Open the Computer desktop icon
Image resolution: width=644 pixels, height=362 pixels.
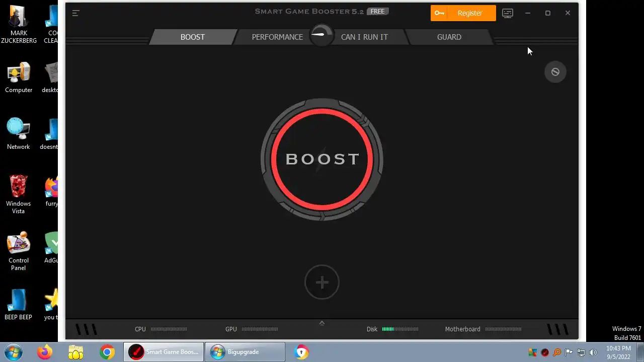point(19,78)
